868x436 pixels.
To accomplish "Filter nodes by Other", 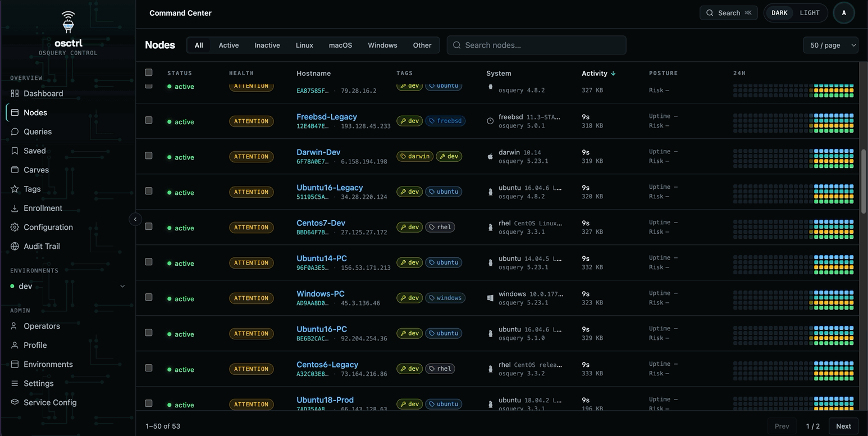I will coord(422,45).
